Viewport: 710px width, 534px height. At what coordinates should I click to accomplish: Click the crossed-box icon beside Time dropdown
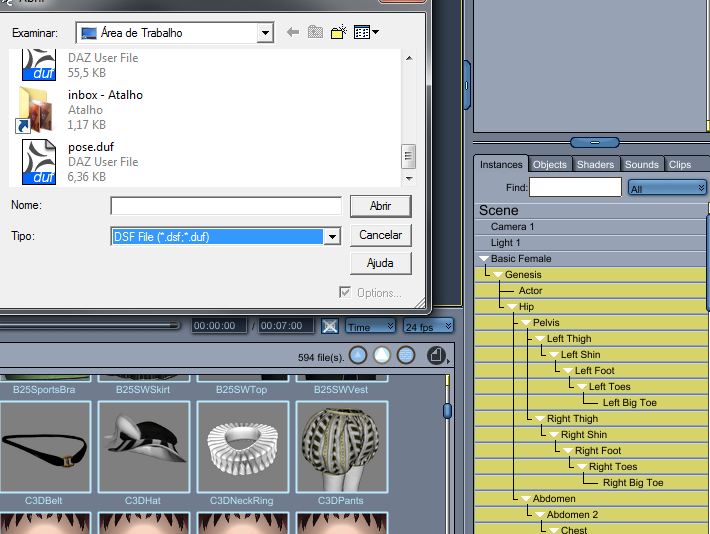click(330, 326)
